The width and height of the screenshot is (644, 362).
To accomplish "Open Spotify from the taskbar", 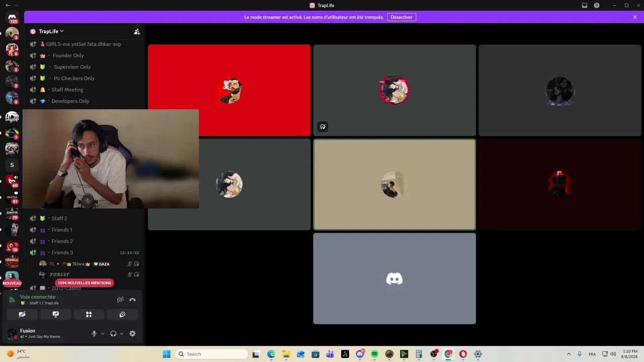I will pos(374,354).
